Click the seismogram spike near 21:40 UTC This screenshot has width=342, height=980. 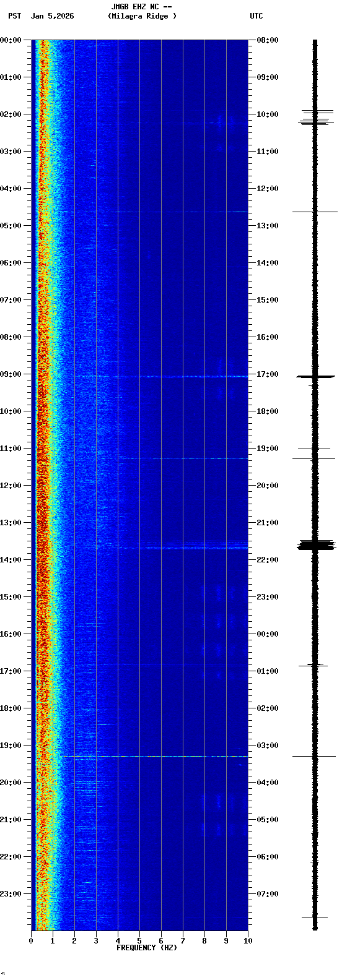[x=316, y=545]
